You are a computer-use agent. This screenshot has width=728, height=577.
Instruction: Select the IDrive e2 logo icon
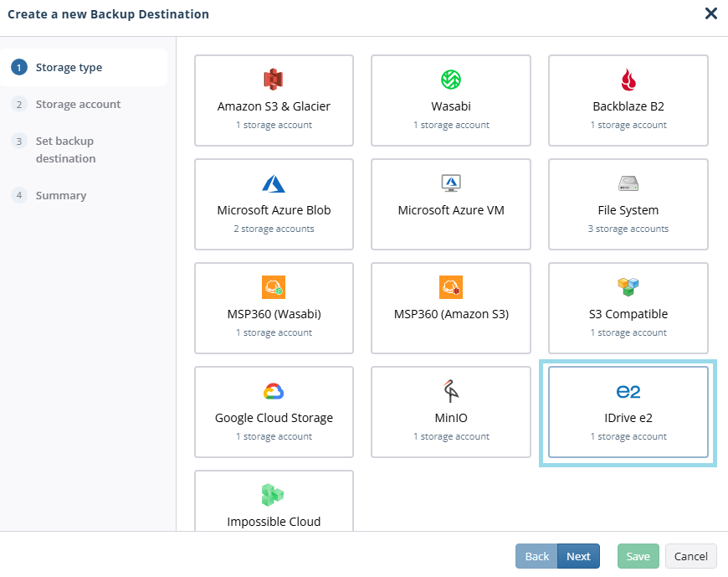(628, 392)
